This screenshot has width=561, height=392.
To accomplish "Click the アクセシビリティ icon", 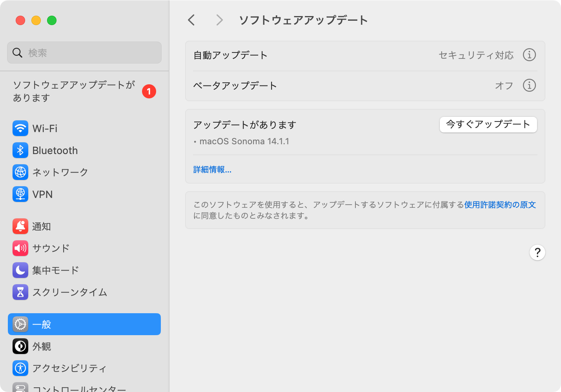I will [x=20, y=368].
